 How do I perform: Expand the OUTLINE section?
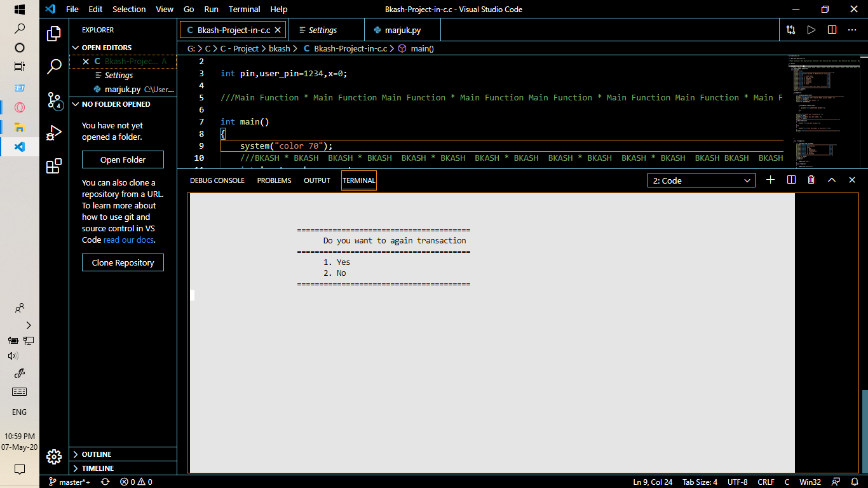tap(123, 454)
